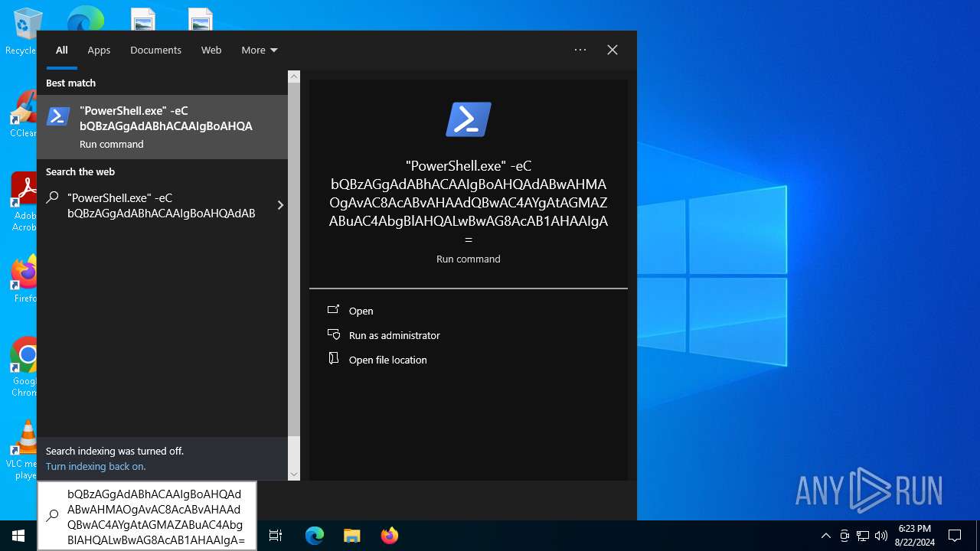980x551 pixels.
Task: Click the Search indexing was turned off message
Action: pyautogui.click(x=115, y=451)
